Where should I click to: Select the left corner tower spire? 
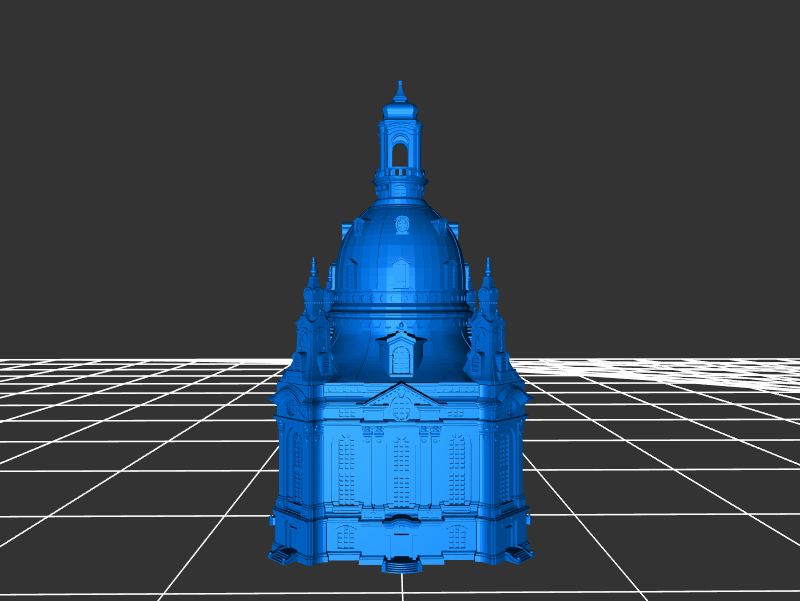tap(314, 272)
